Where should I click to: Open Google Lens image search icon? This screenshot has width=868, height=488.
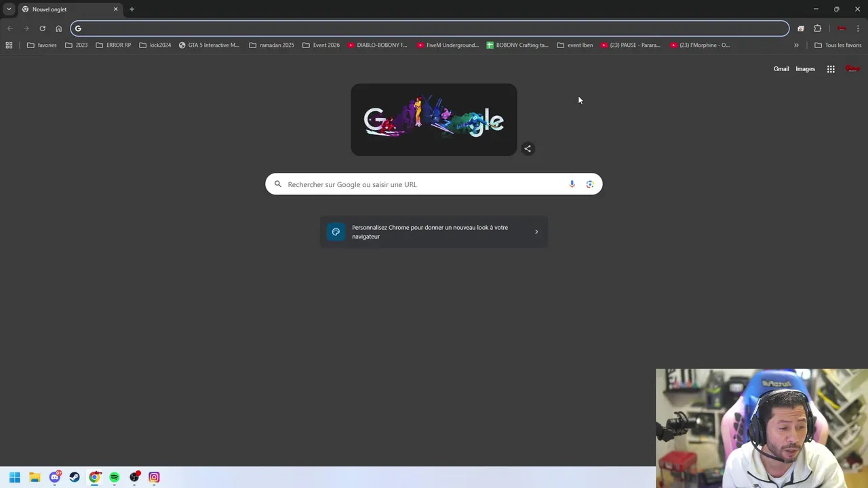(590, 184)
